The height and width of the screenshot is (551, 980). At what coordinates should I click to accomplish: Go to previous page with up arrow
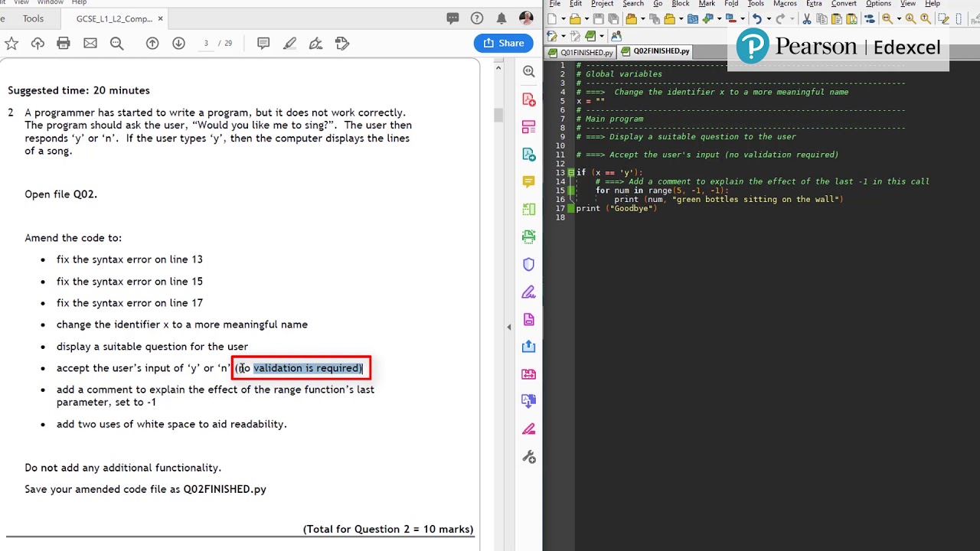(x=152, y=44)
